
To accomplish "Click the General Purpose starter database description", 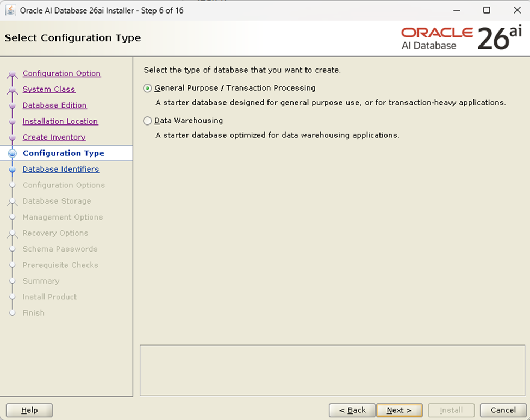I will tap(331, 103).
